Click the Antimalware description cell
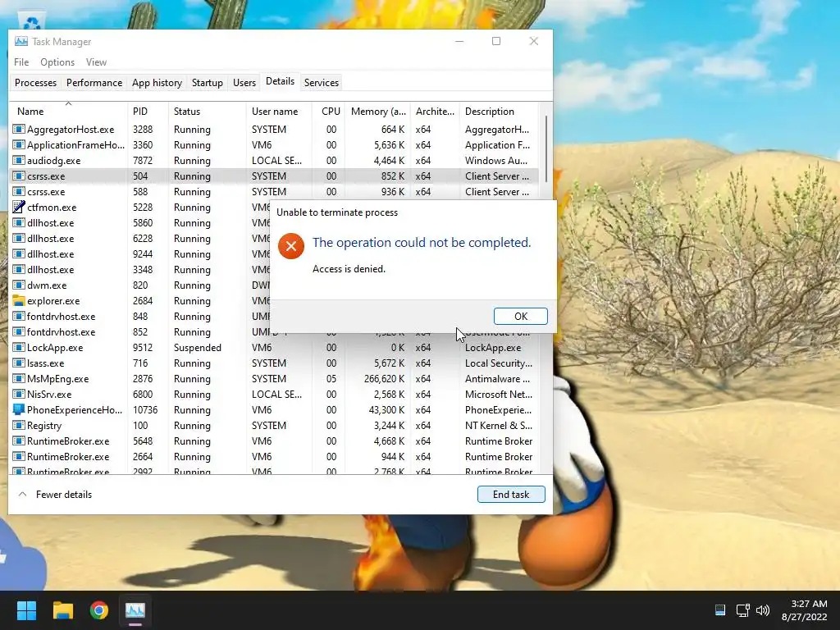The height and width of the screenshot is (630, 840). (x=497, y=378)
